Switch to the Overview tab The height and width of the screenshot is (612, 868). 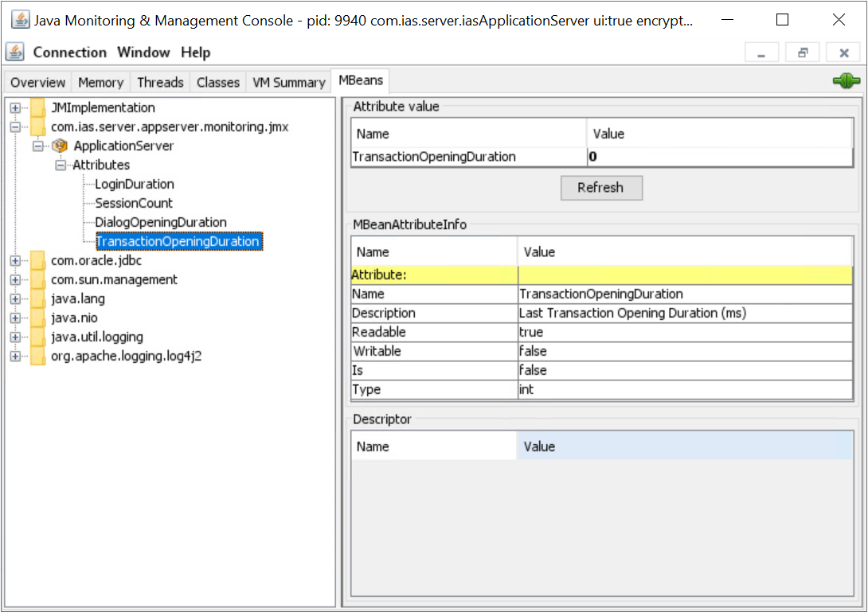37,83
